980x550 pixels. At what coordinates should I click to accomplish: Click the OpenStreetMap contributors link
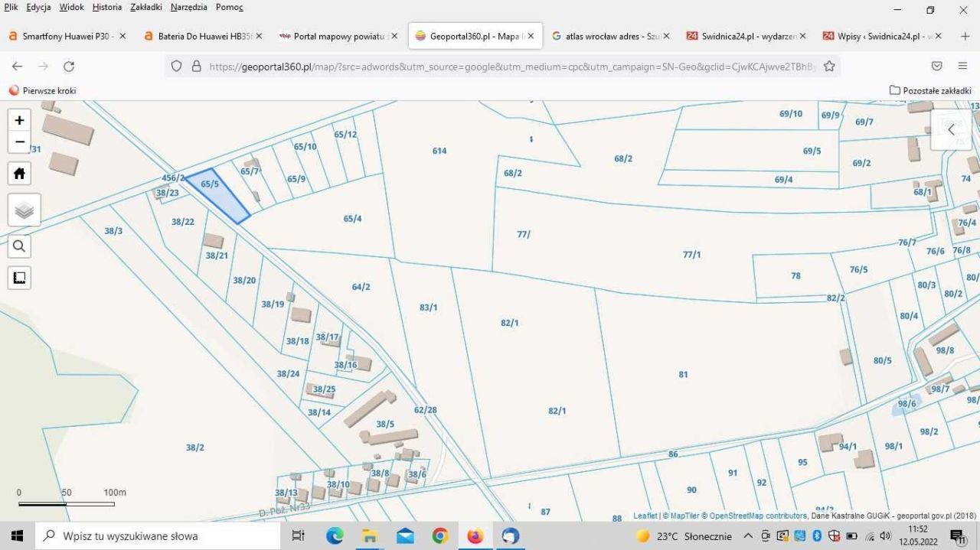tap(758, 516)
